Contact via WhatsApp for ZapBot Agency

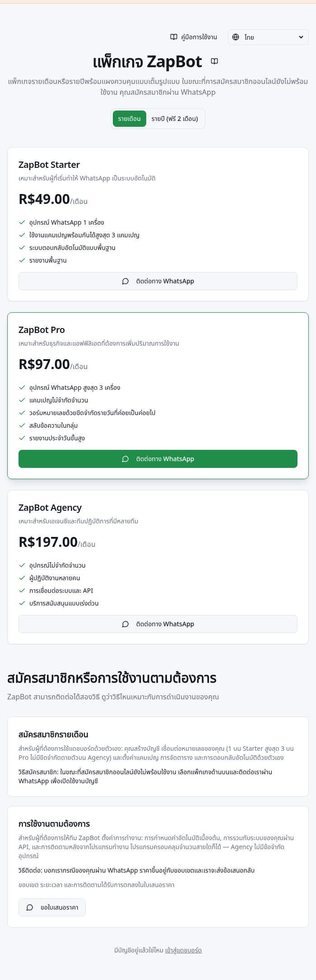[158, 624]
